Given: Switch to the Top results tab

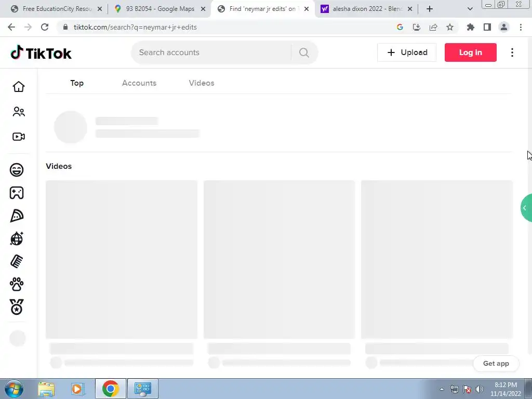Looking at the screenshot, I should (x=77, y=83).
